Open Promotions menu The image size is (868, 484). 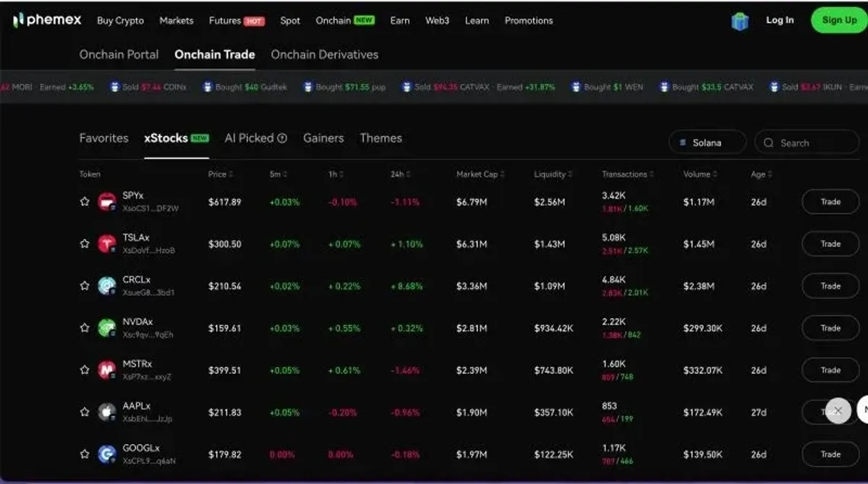point(529,21)
